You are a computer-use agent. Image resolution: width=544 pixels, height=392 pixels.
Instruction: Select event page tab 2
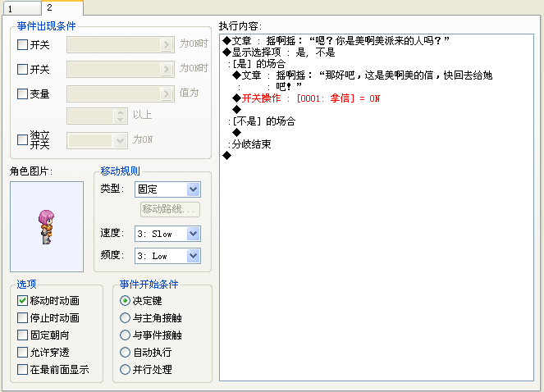[x=62, y=7]
